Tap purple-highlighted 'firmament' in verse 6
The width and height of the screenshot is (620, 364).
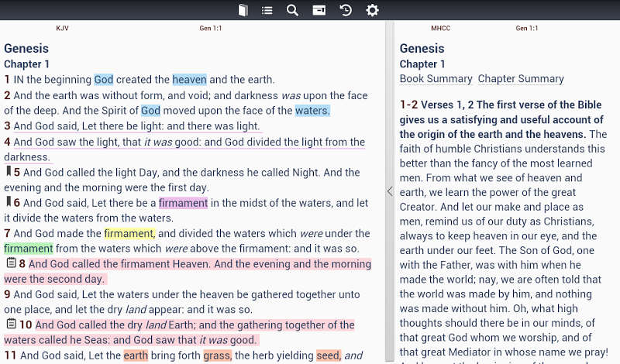(183, 203)
